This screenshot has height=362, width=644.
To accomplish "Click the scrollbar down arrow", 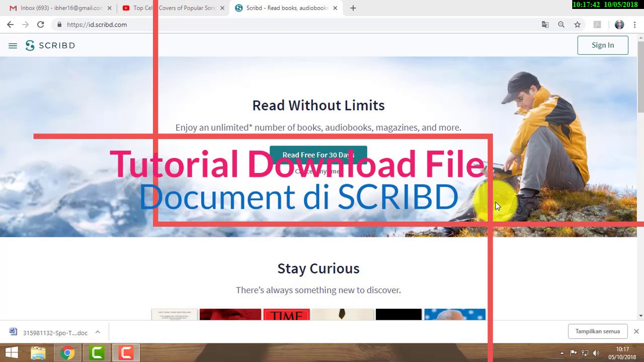I will point(640,316).
